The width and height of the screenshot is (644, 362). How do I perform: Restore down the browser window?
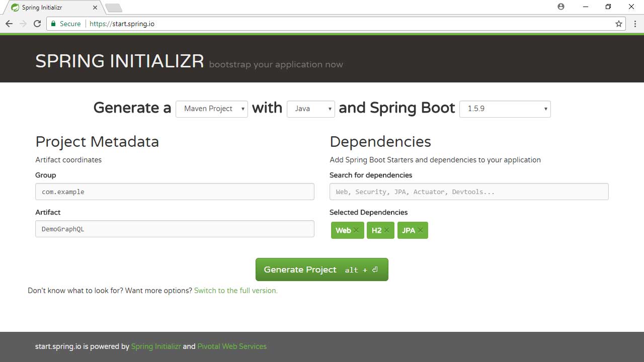click(608, 7)
